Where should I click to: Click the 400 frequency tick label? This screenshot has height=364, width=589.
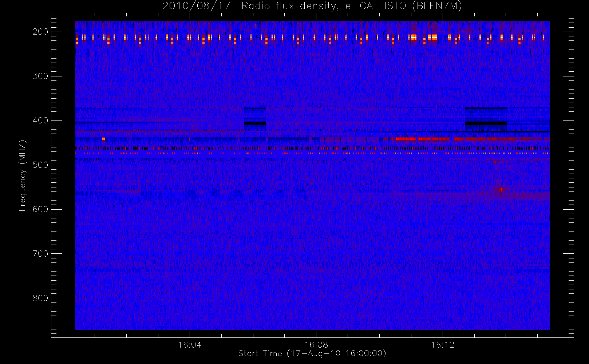tap(40, 120)
